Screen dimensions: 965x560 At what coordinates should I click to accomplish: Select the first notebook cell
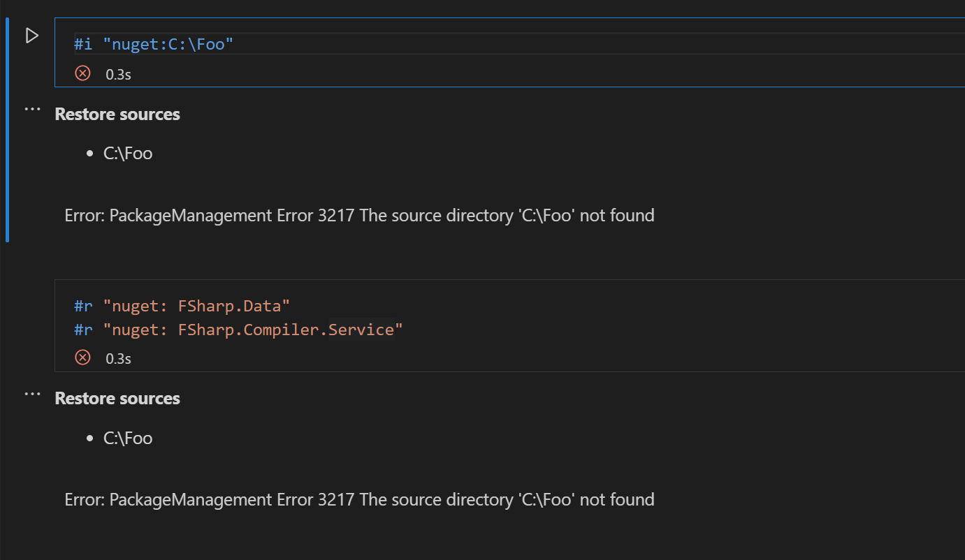[489, 44]
